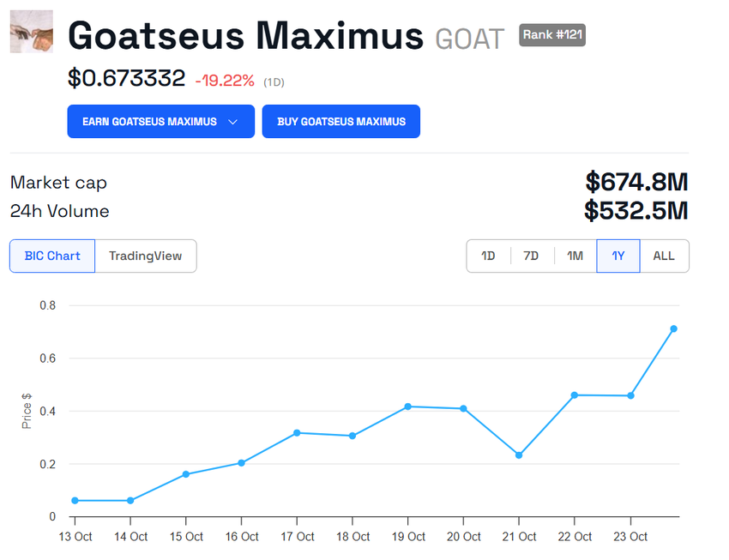The height and width of the screenshot is (560, 729).
Task: Select the 7D time range
Action: 532,256
